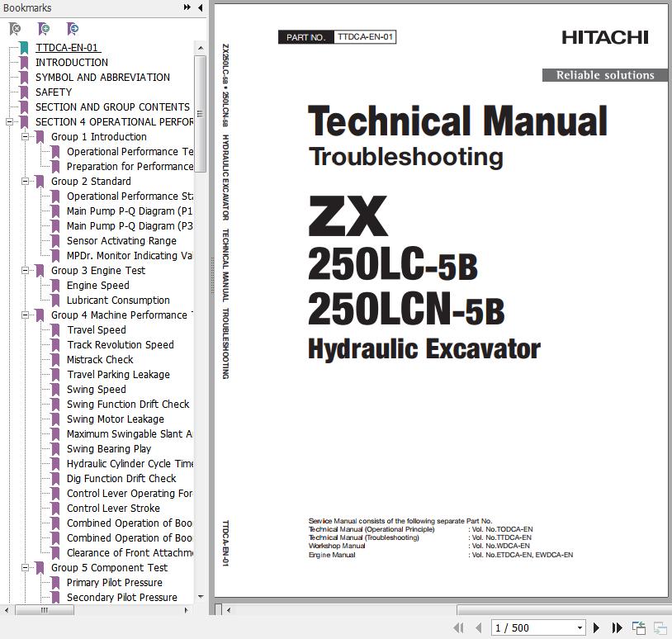Click the bookmarks scrollbar down arrow
672x639 pixels.
pyautogui.click(x=200, y=597)
